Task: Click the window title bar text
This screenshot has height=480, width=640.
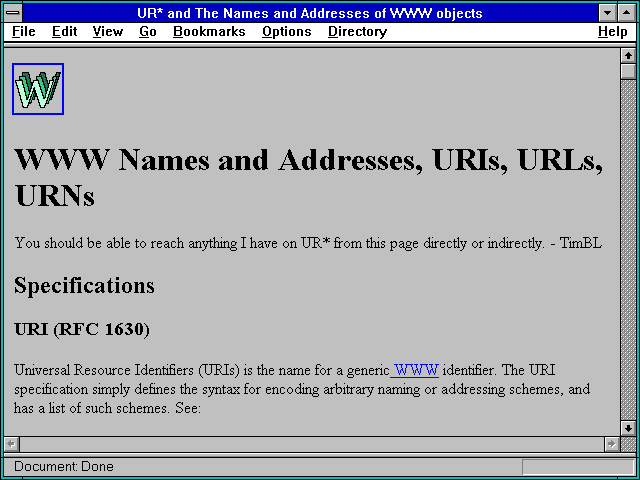Action: (x=310, y=13)
